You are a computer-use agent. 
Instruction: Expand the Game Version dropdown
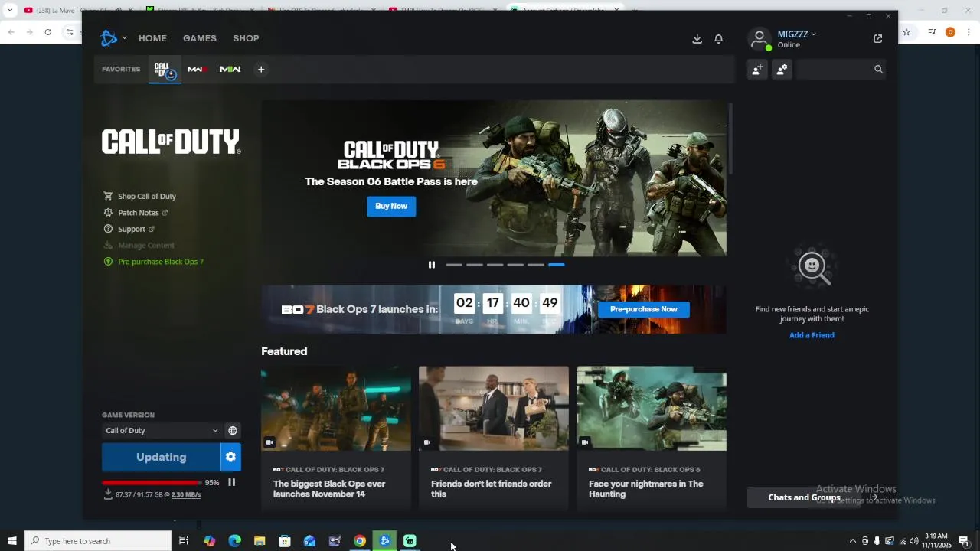162,431
